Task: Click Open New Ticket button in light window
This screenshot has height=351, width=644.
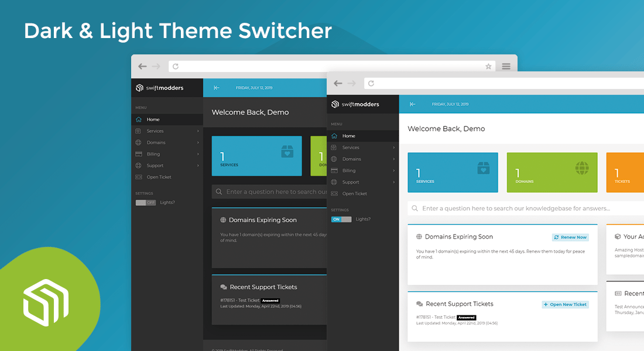Action: 565,305
